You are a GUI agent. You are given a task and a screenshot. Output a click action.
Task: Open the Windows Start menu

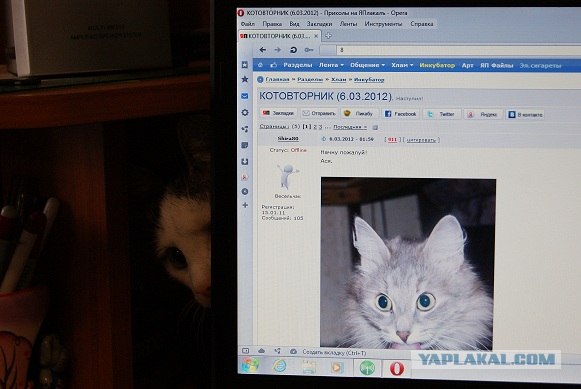click(x=251, y=366)
